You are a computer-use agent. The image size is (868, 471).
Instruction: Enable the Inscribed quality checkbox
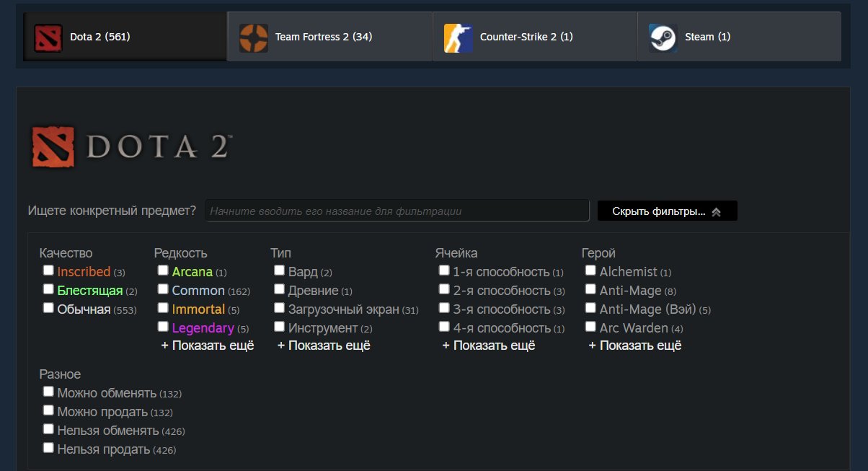[x=48, y=270]
